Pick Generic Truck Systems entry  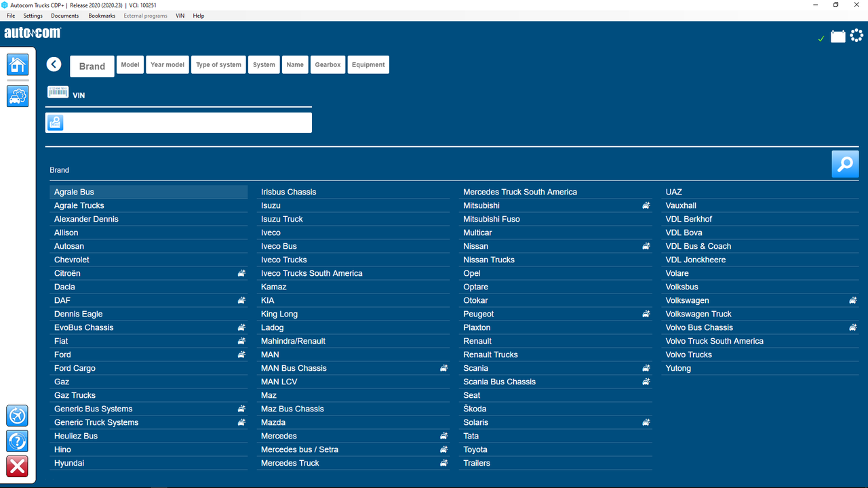tap(149, 422)
